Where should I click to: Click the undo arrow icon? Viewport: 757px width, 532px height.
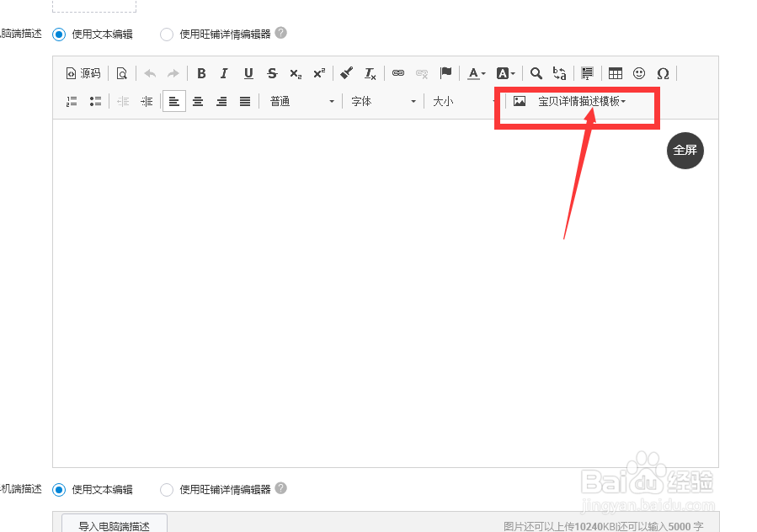tap(150, 73)
